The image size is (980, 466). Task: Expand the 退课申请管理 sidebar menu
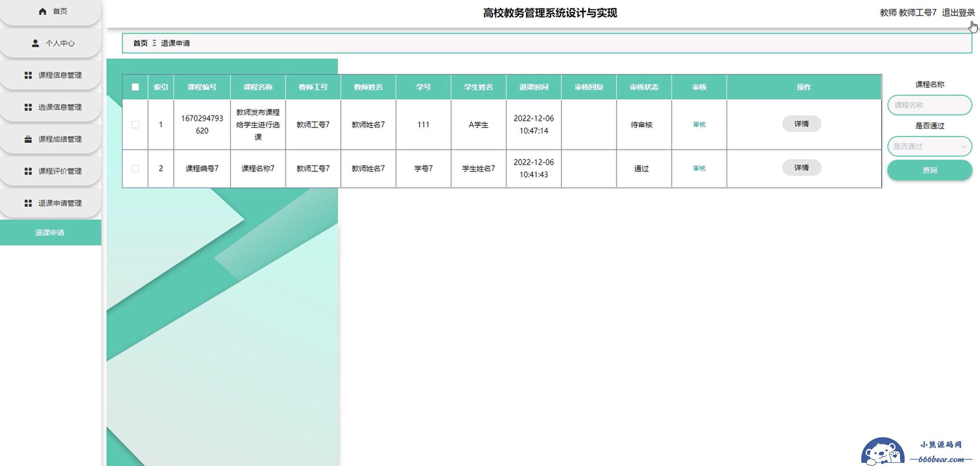pyautogui.click(x=59, y=203)
